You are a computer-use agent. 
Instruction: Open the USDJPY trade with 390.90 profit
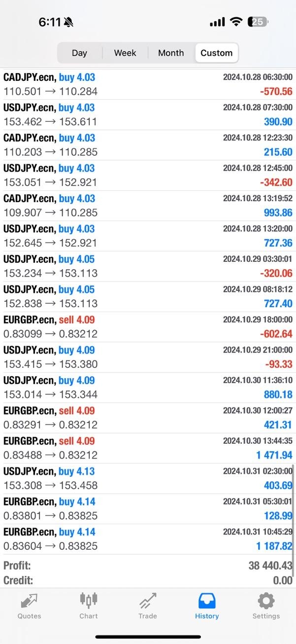click(148, 115)
